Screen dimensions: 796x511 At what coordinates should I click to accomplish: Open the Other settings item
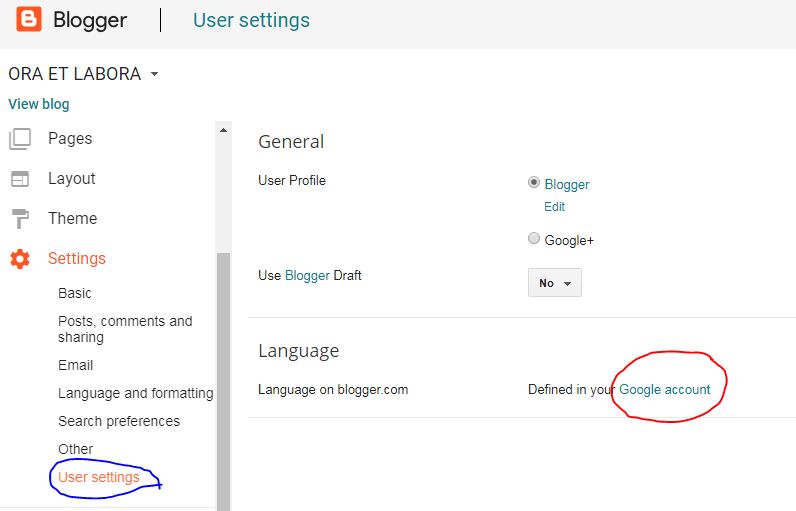click(x=76, y=449)
